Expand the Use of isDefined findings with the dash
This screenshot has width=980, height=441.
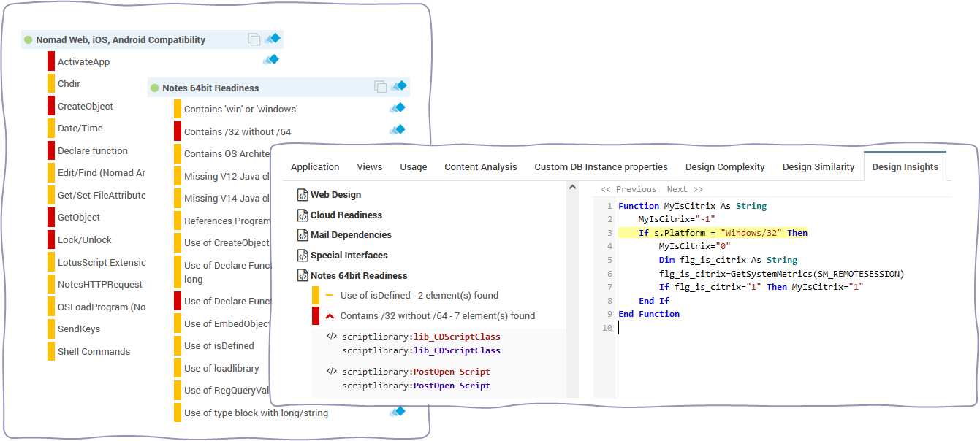(330, 296)
